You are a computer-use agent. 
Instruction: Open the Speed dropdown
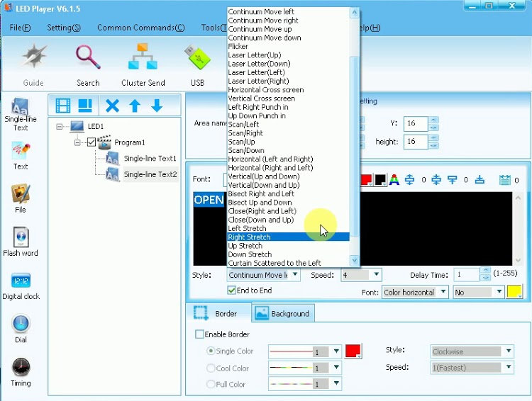pos(375,275)
